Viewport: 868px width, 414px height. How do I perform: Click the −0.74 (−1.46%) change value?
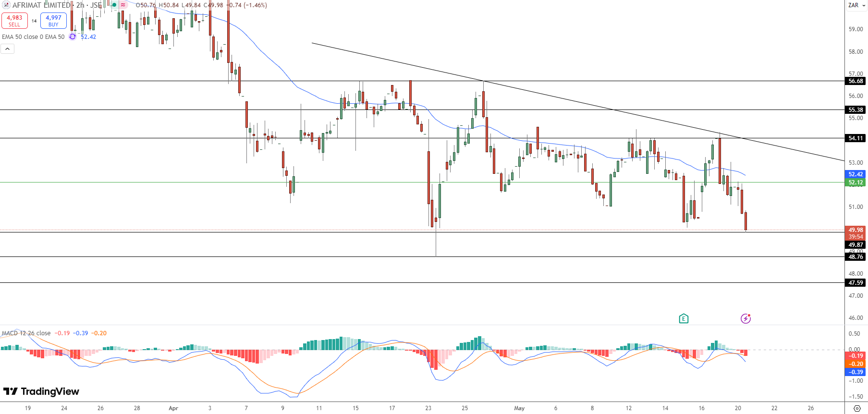point(246,5)
